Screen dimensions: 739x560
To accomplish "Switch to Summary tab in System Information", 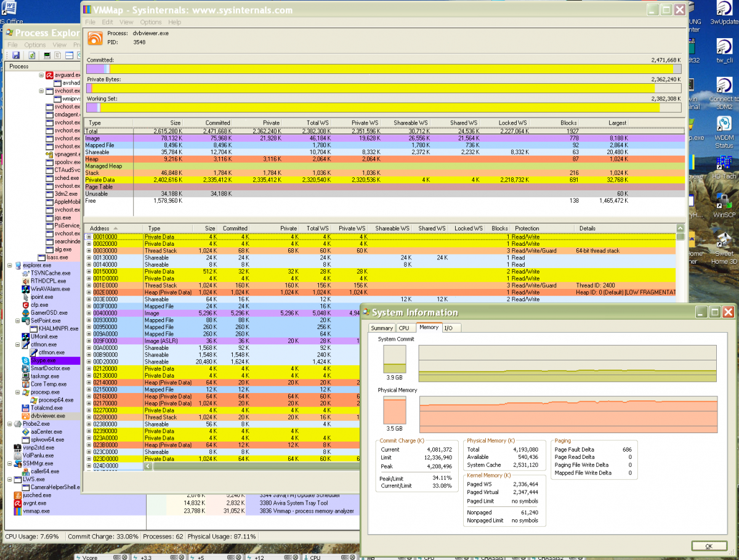I will tap(382, 328).
